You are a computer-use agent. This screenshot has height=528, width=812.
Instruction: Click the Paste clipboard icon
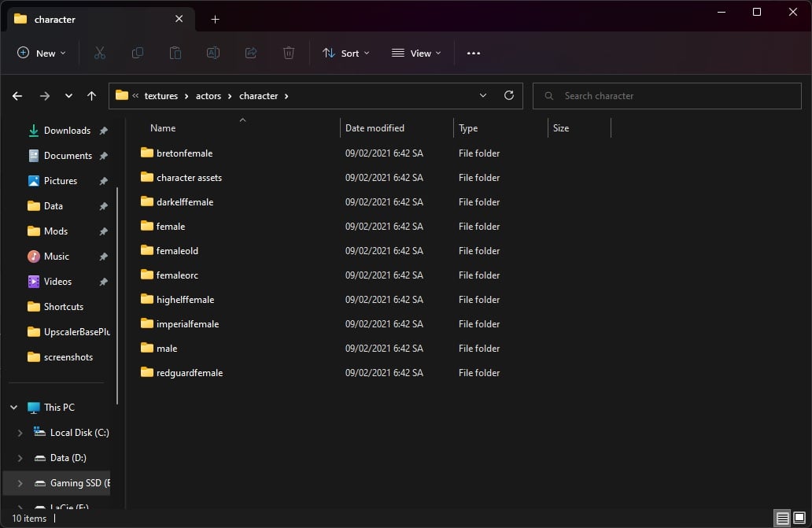[x=175, y=53]
